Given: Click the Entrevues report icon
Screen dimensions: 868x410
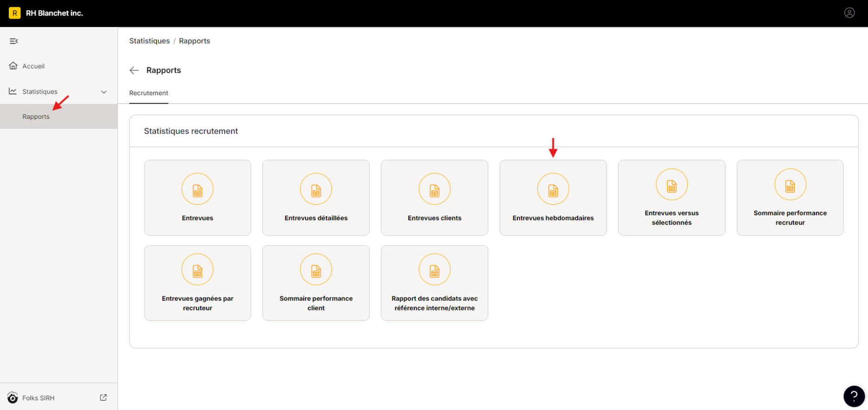Looking at the screenshot, I should [197, 189].
